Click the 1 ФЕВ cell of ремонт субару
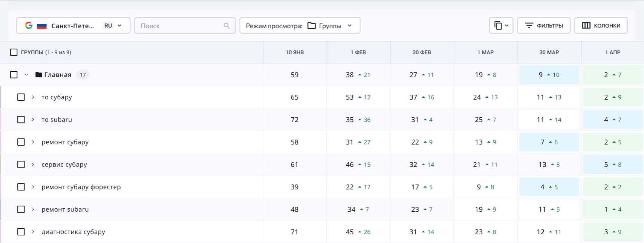 [358, 142]
